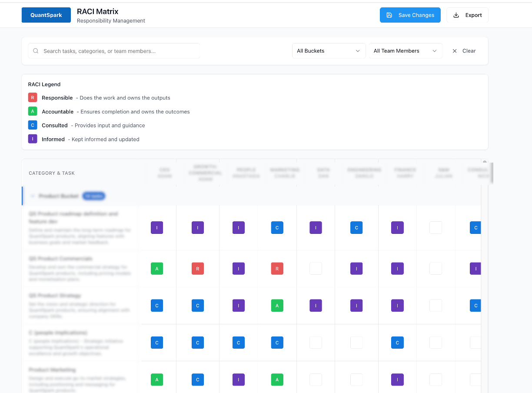
Task: Click the Category & Task column header
Action: pyautogui.click(x=52, y=173)
